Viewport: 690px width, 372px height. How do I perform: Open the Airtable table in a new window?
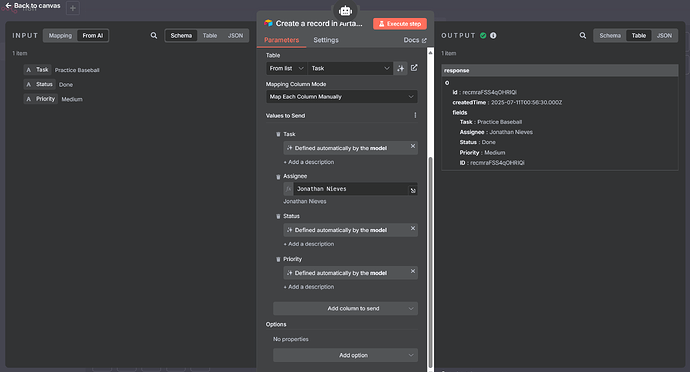tap(414, 68)
